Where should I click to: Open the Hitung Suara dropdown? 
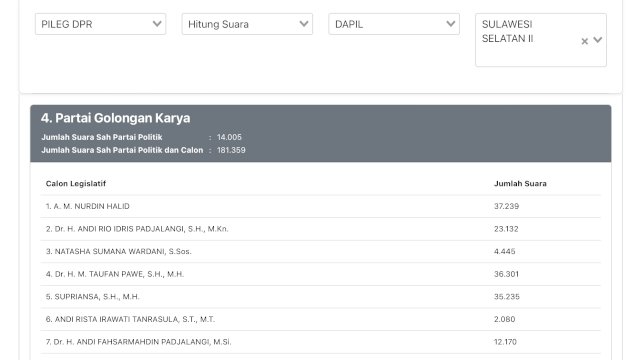click(x=247, y=24)
